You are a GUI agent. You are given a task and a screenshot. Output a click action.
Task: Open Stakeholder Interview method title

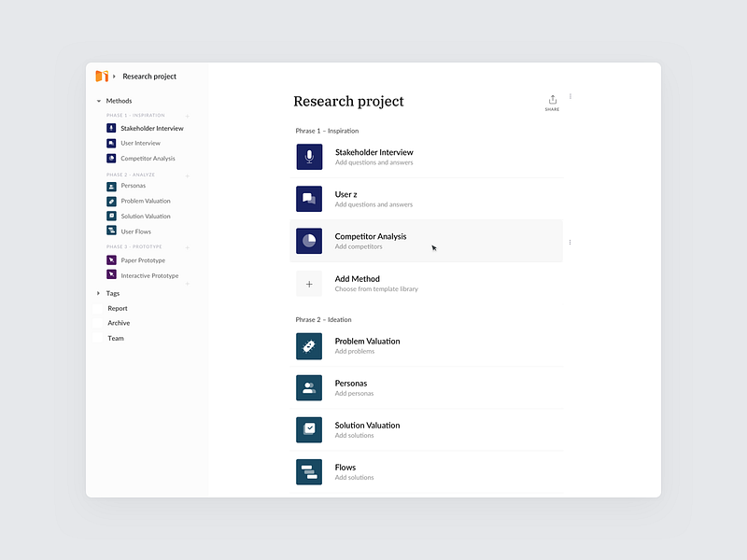pyautogui.click(x=374, y=152)
